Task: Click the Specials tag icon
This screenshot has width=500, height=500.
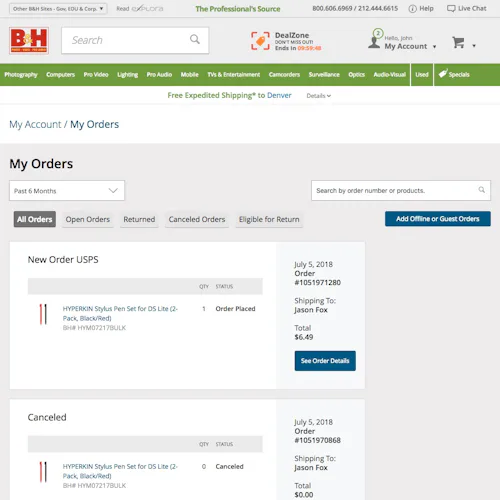Action: (443, 74)
